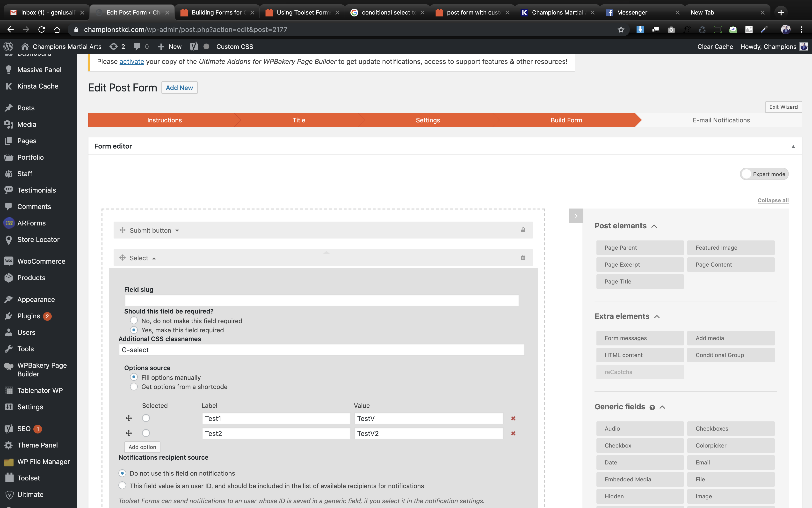
Task: Choose Get options from a shortcode
Action: pyautogui.click(x=134, y=386)
